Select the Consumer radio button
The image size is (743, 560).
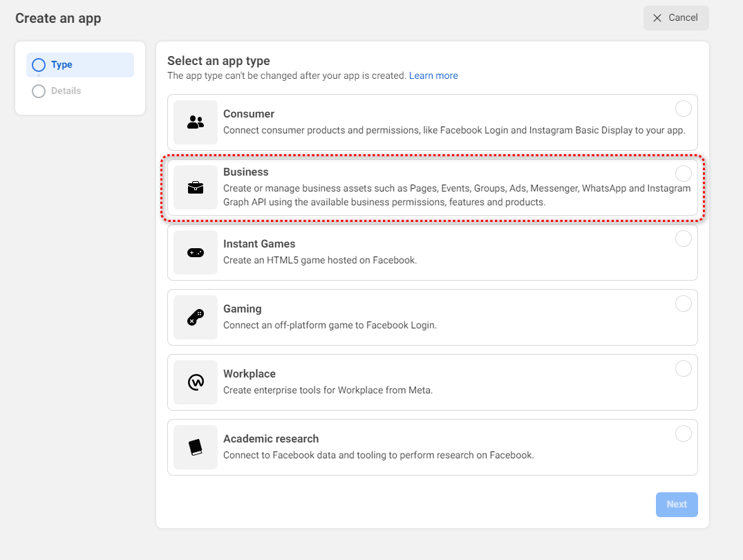pyautogui.click(x=683, y=109)
